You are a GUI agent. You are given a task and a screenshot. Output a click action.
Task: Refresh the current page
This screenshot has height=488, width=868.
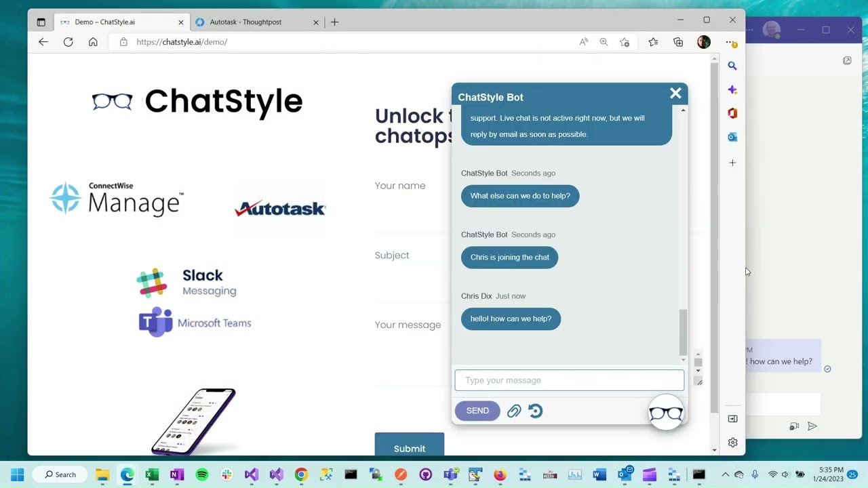[68, 42]
